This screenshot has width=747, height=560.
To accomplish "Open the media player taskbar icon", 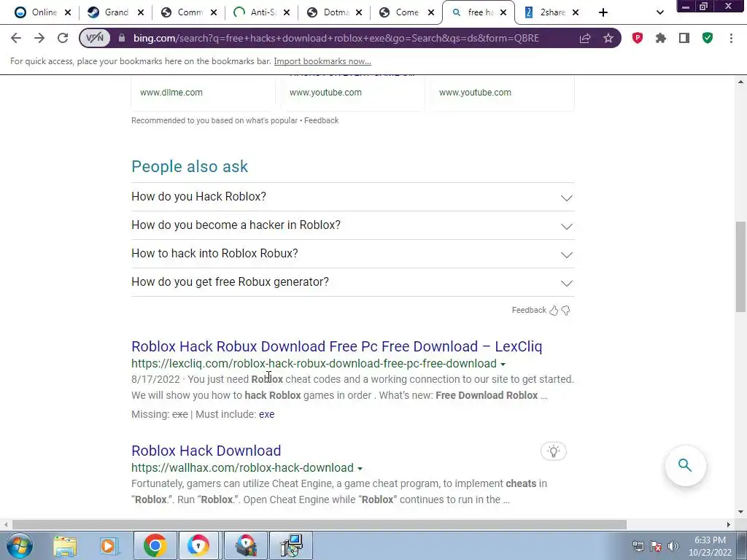I will (x=109, y=545).
